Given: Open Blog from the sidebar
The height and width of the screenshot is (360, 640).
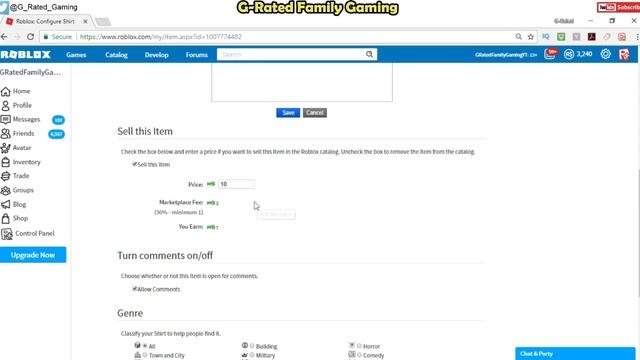Looking at the screenshot, I should (x=14, y=204).
